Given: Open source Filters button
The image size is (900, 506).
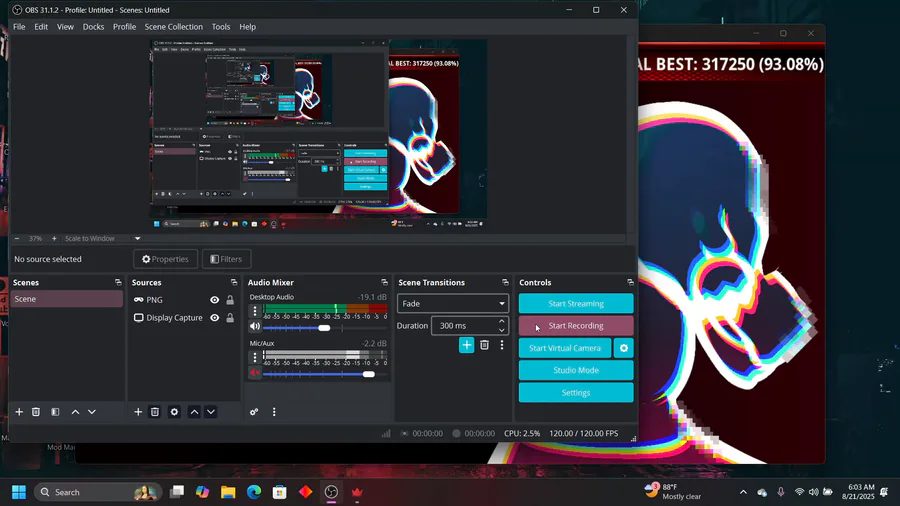Looking at the screenshot, I should point(226,259).
